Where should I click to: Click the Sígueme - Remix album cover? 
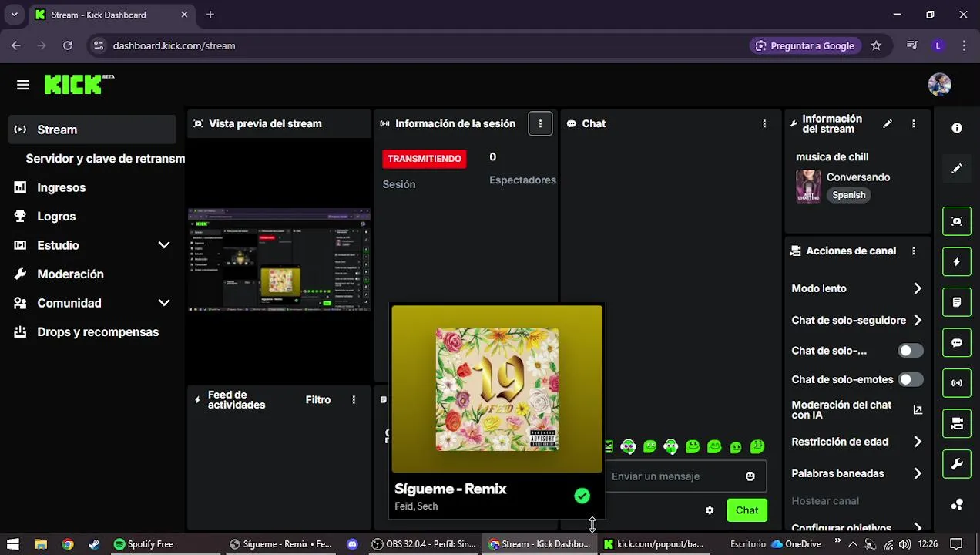[497, 389]
